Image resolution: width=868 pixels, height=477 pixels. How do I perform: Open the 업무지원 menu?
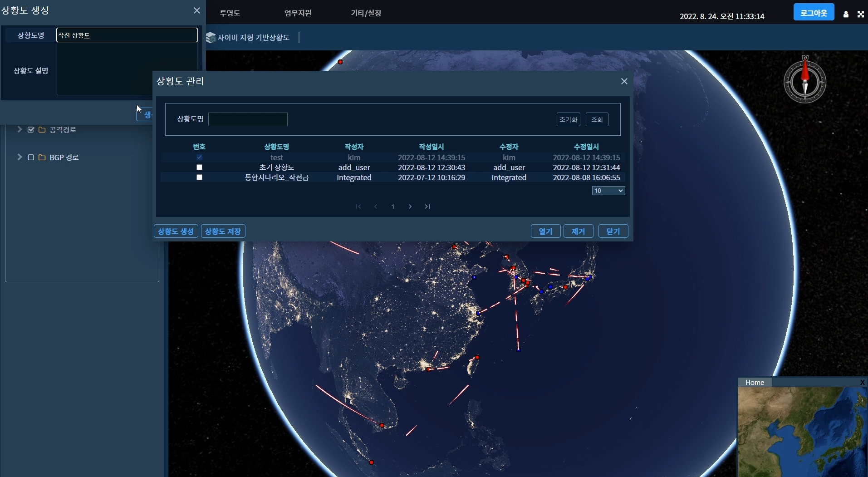point(298,13)
